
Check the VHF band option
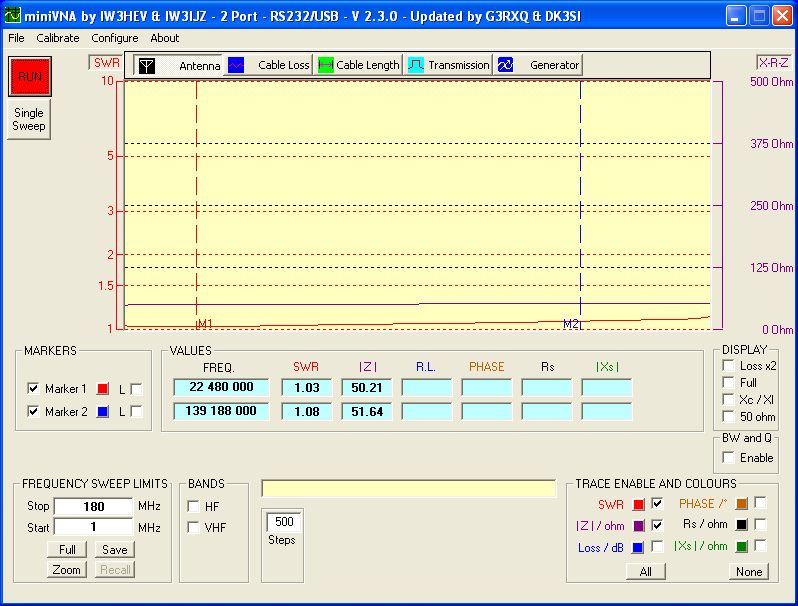pos(193,527)
